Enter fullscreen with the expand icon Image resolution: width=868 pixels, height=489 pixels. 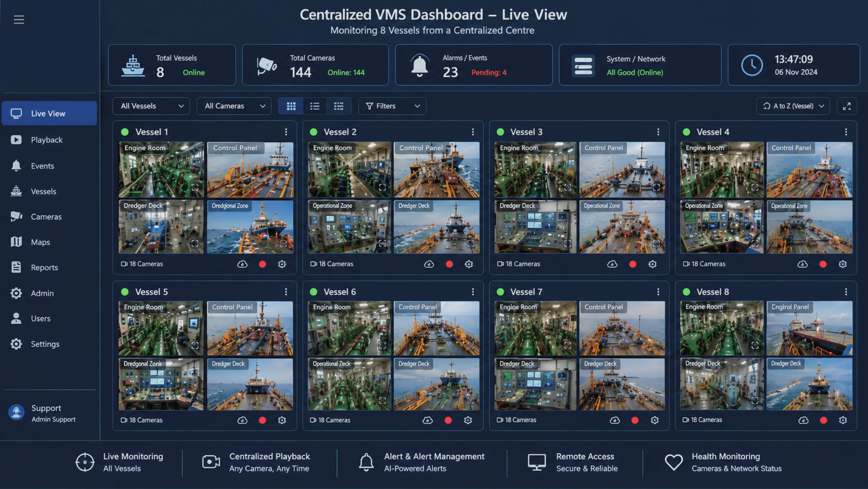click(847, 106)
